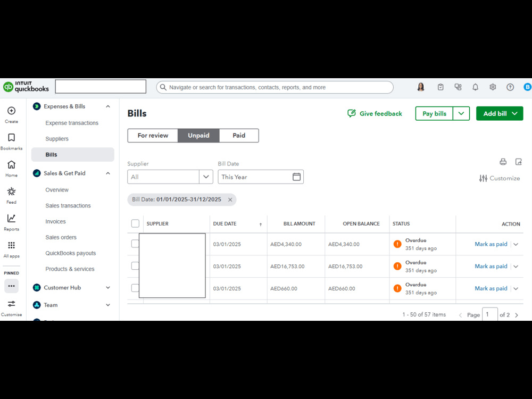Open the settings gear icon

tap(493, 87)
